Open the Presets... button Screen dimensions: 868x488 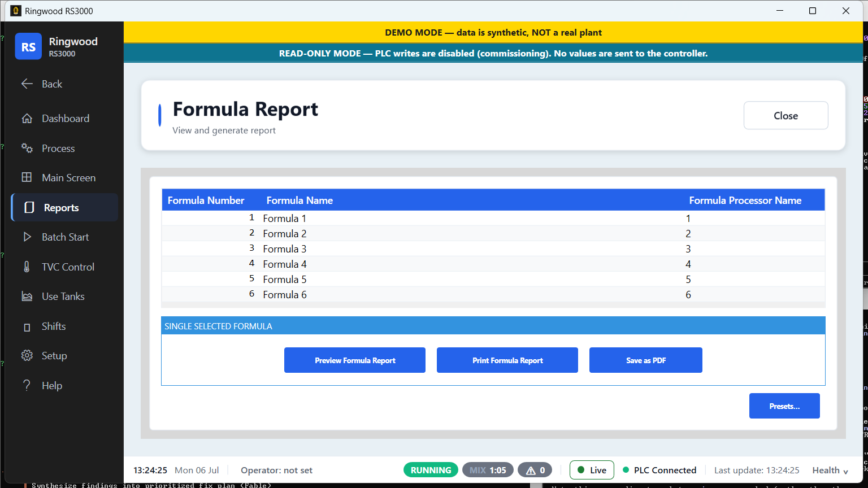coord(784,406)
